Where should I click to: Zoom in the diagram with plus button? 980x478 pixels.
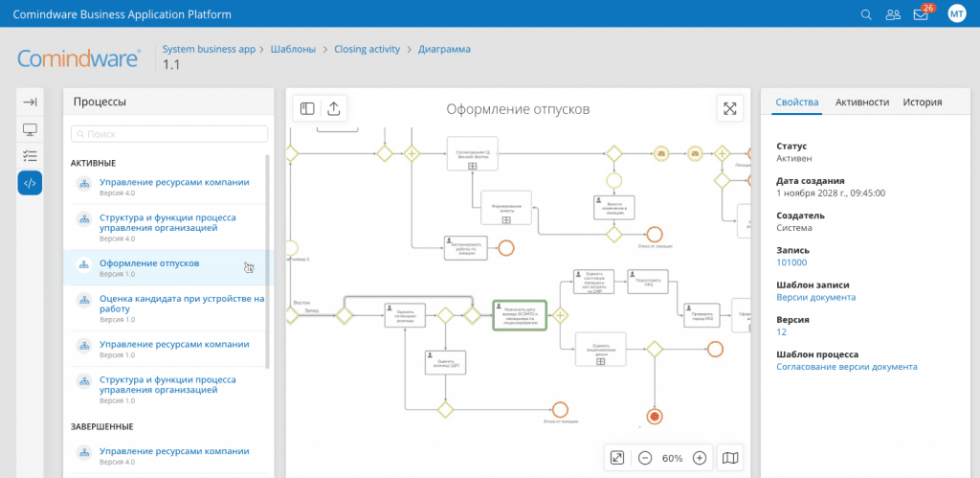click(x=700, y=458)
